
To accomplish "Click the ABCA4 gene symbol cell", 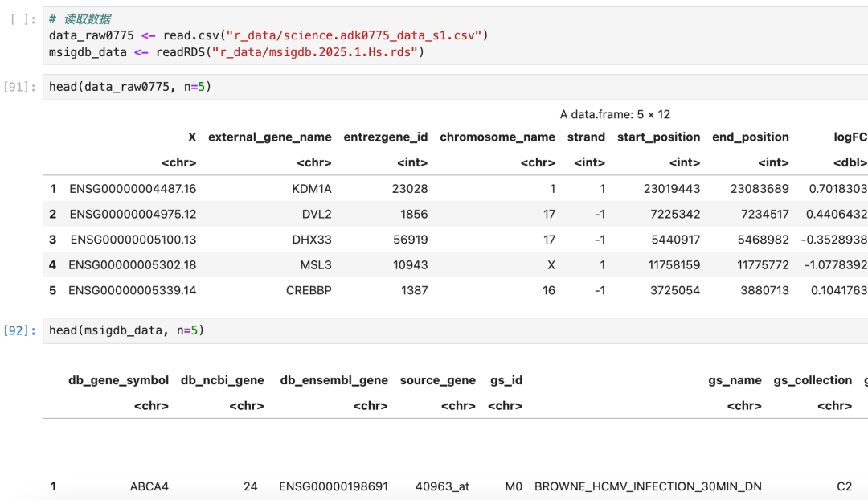I will tap(149, 486).
